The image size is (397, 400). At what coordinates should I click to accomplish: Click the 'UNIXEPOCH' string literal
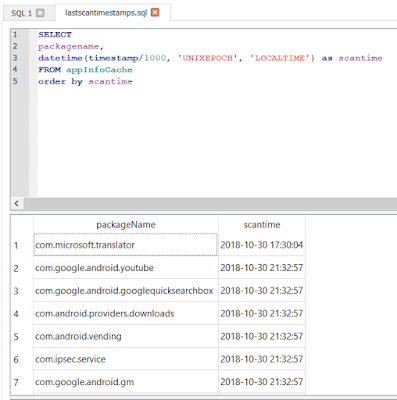(207, 58)
